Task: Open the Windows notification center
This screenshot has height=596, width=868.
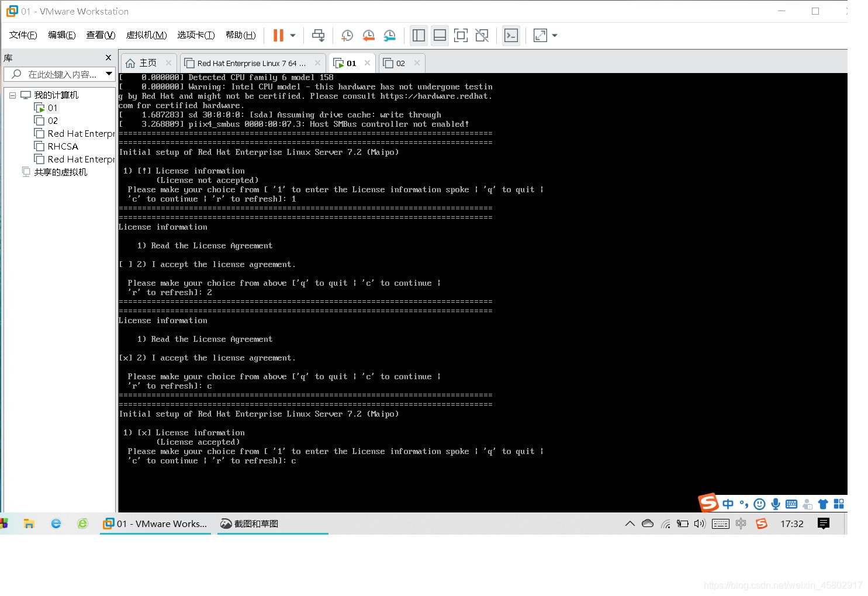Action: [x=824, y=524]
